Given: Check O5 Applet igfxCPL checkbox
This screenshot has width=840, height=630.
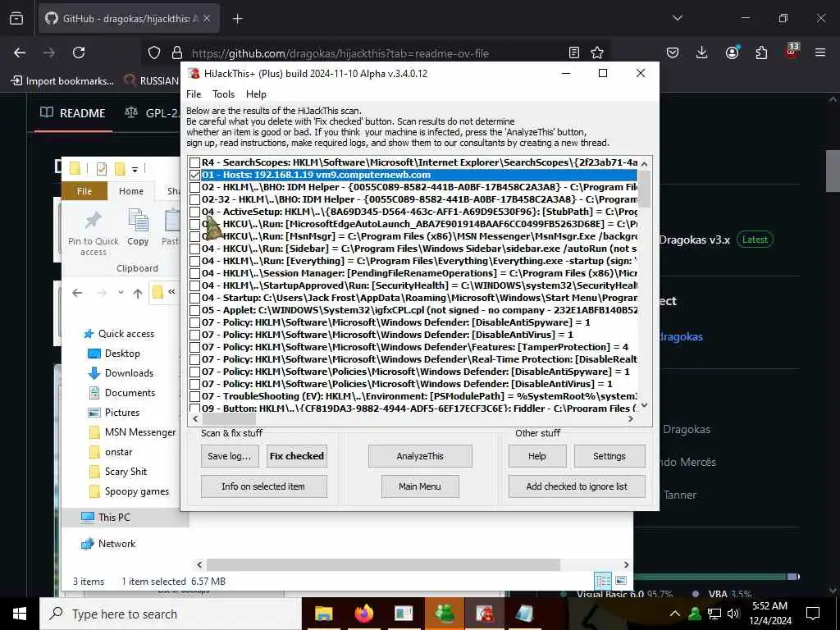Looking at the screenshot, I should click(x=194, y=310).
